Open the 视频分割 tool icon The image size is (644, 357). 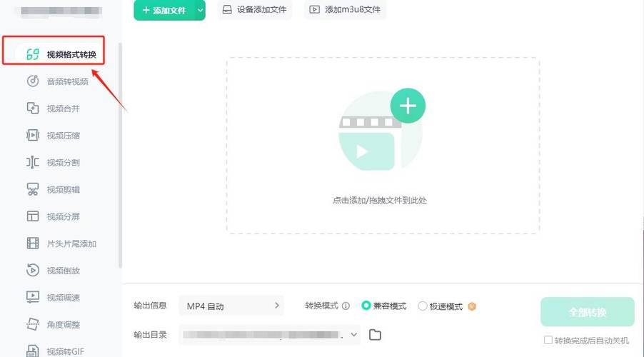[33, 163]
